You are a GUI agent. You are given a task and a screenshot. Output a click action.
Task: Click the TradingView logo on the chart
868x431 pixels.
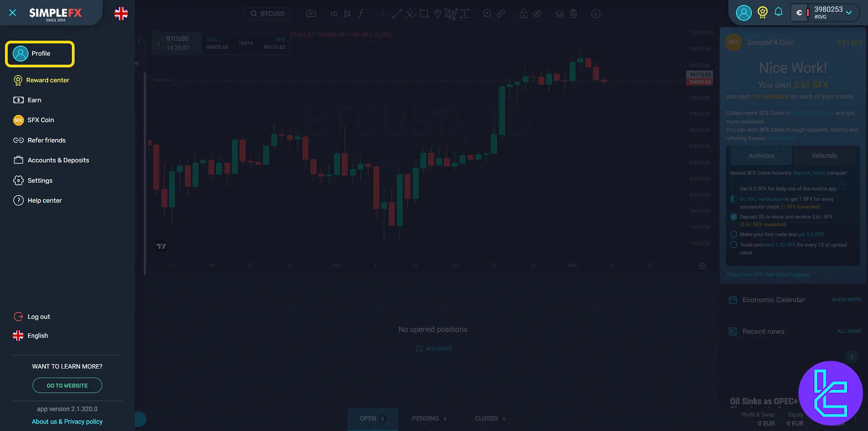(161, 246)
